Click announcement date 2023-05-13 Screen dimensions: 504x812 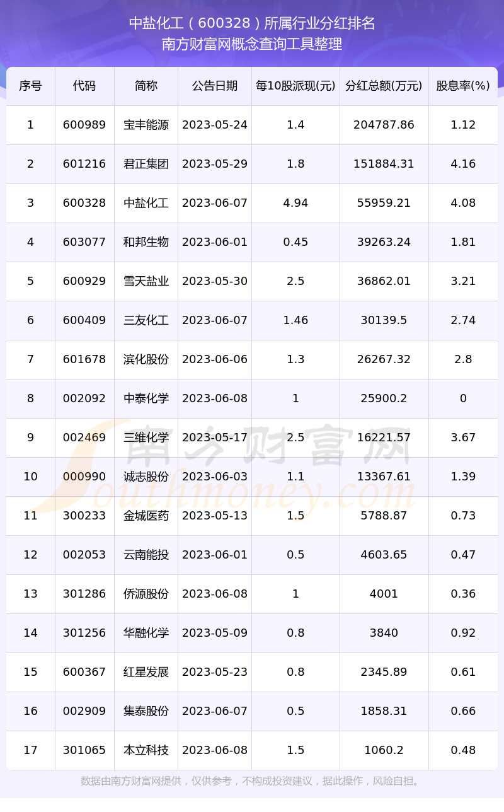click(215, 516)
